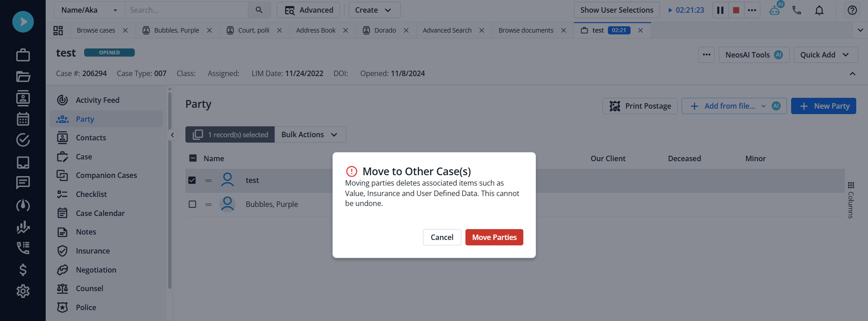Screen dimensions: 868x321
Task: Click the case menu vertical scrollbar
Action: pos(170,190)
